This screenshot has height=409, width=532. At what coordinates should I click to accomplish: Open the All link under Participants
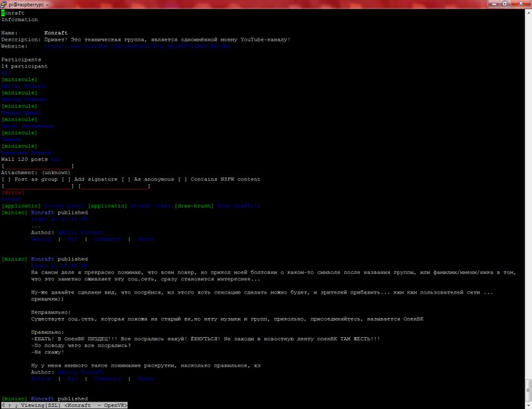click(6, 73)
